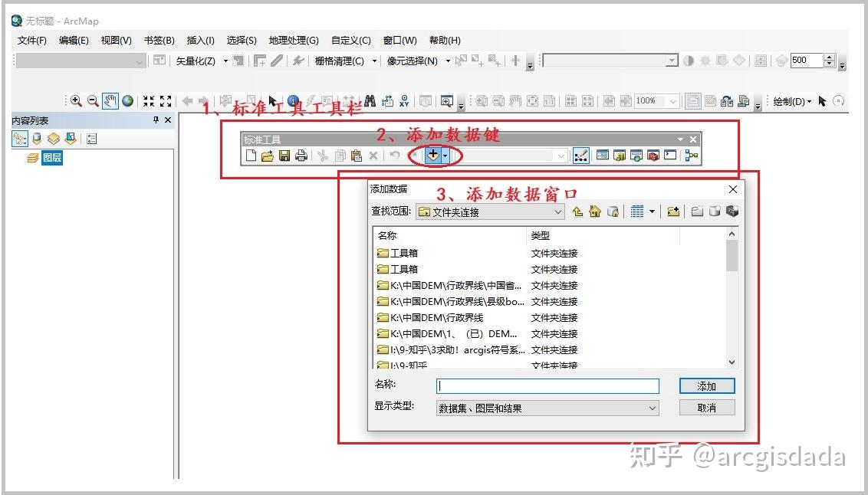
Task: Click the 名称 column header
Action: coord(449,235)
